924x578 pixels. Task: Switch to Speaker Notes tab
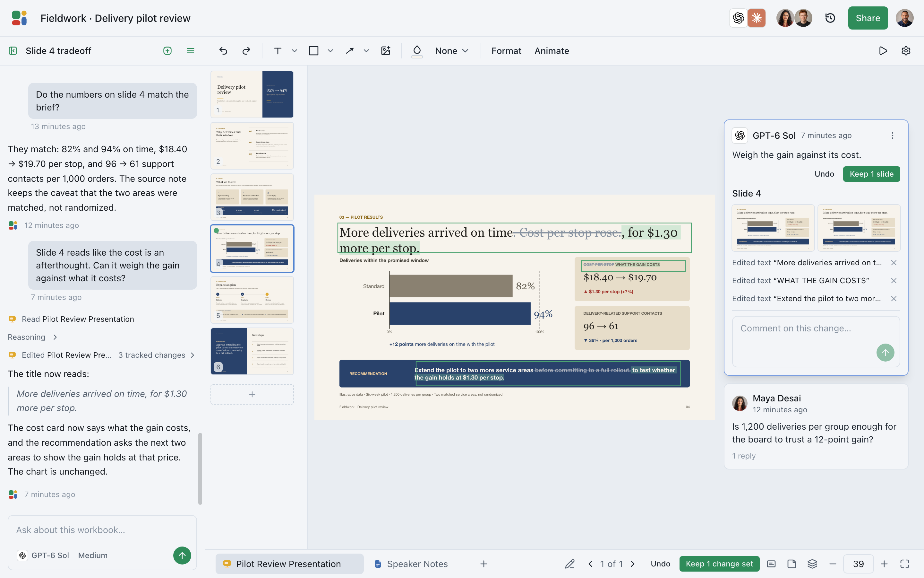[x=412, y=564]
